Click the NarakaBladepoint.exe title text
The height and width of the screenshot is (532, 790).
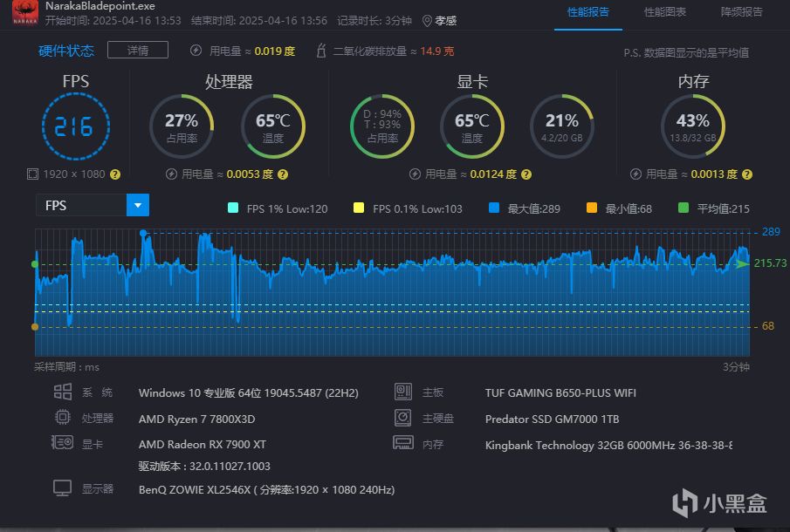(x=100, y=6)
